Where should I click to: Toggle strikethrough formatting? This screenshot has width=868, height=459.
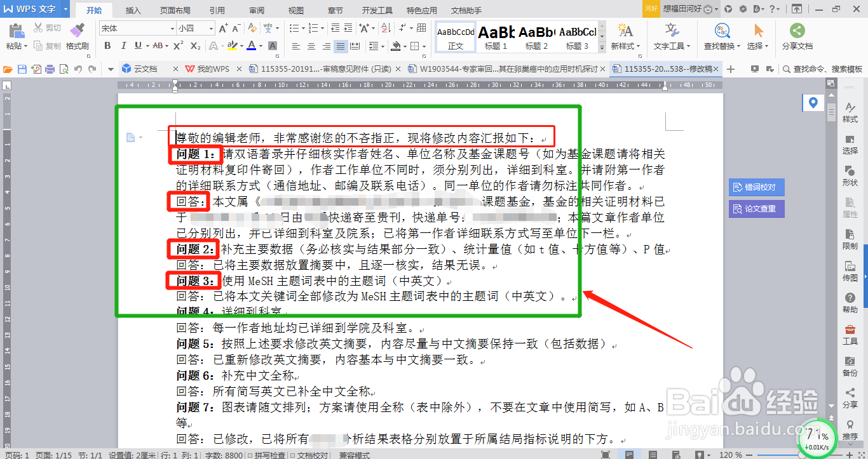pos(158,46)
